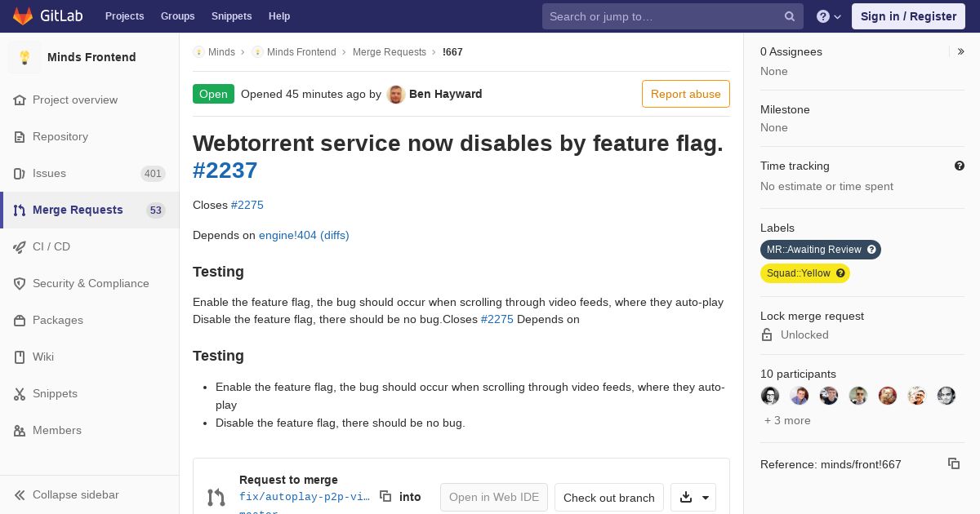Click Ben Hayward's avatar image
Image resolution: width=980 pixels, height=514 pixels.
396,94
